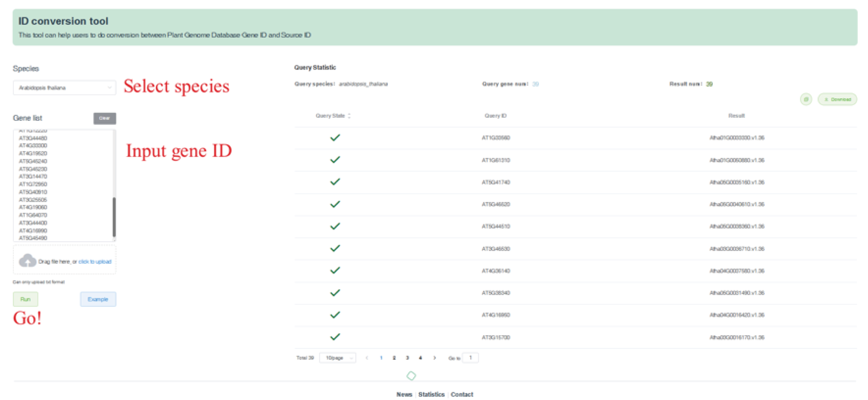Clear the gene list with Clear button
This screenshot has height=400, width=868.
pyautogui.click(x=104, y=118)
